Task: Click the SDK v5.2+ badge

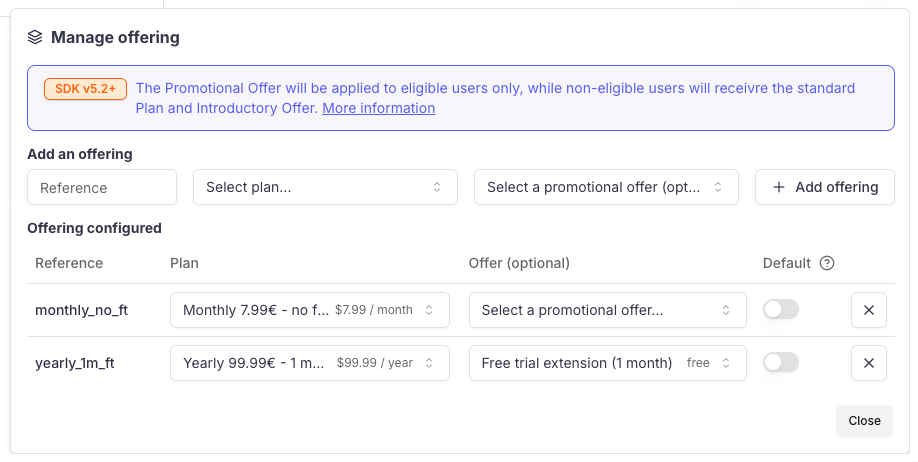Action: click(x=85, y=89)
